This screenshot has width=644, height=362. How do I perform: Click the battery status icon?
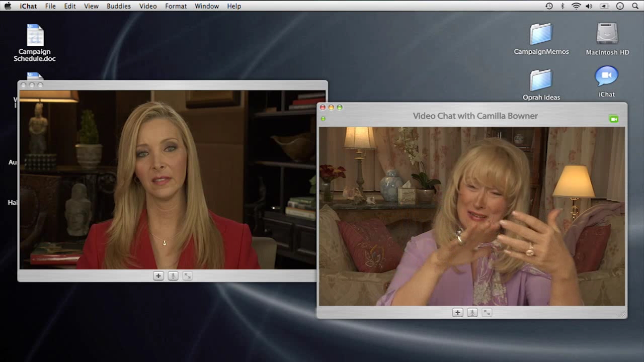(604, 6)
